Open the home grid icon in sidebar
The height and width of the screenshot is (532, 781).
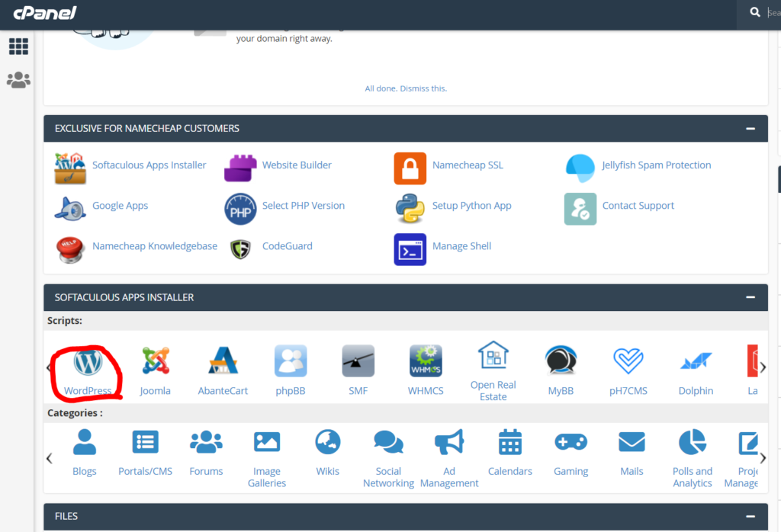tap(18, 46)
